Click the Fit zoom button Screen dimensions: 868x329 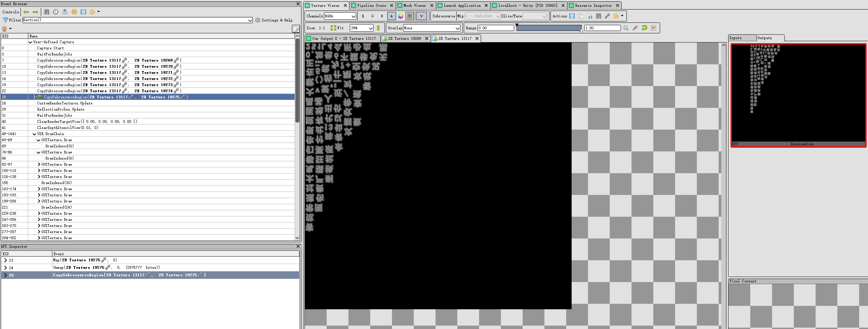[x=337, y=28]
